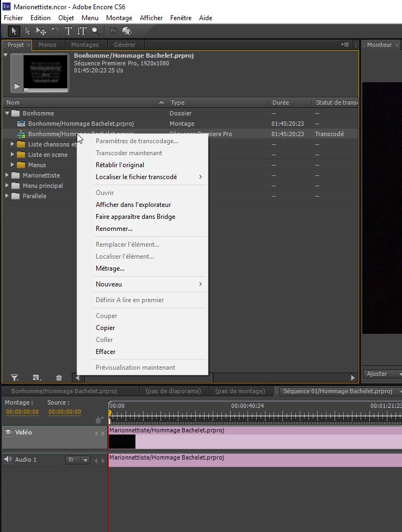The width and height of the screenshot is (402, 532).
Task: Expand the Marionettiste folder
Action: [x=7, y=175]
